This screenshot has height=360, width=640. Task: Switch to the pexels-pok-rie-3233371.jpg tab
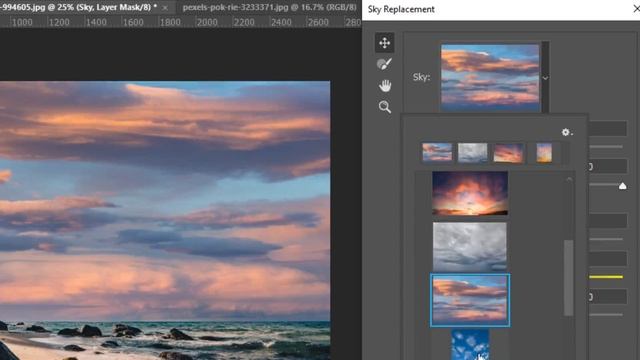point(269,7)
